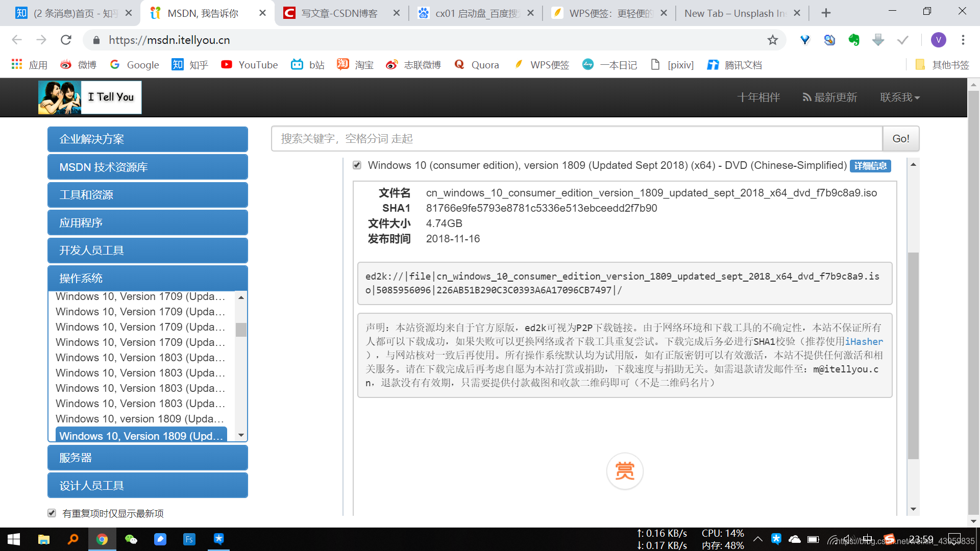Reload the page with refresh icon

[x=66, y=40]
